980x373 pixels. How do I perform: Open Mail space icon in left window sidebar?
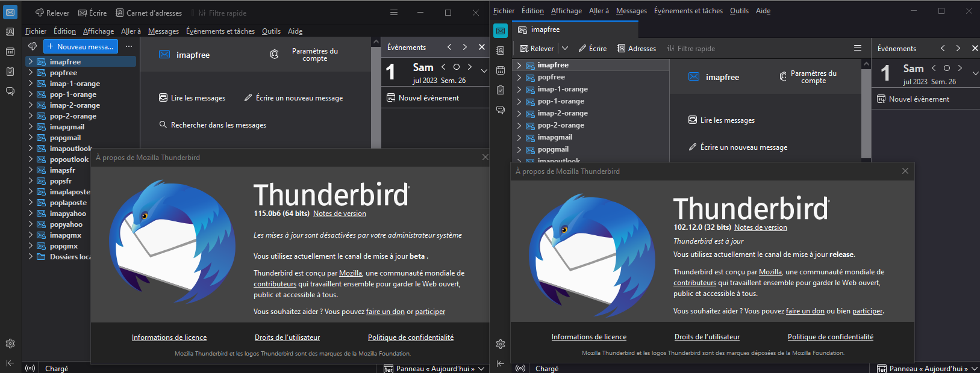10,13
